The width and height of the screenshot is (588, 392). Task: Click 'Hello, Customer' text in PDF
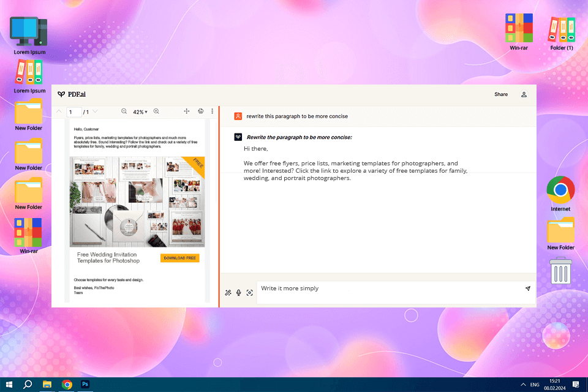(86, 129)
